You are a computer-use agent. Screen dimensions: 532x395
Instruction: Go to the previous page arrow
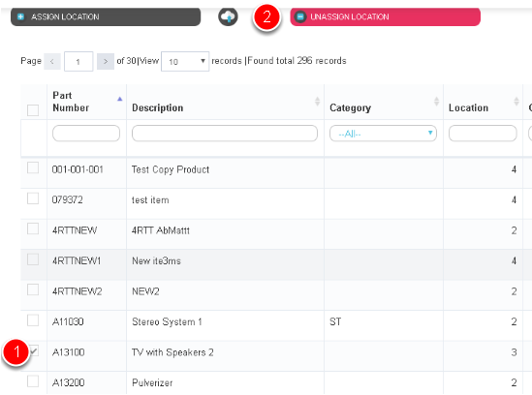tap(52, 61)
